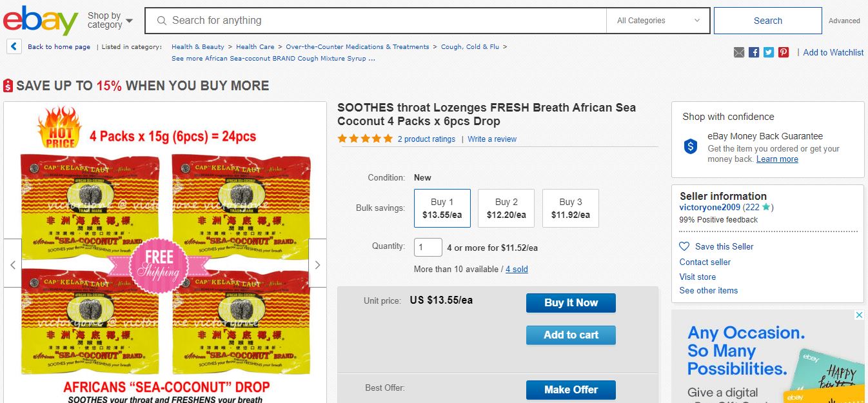The height and width of the screenshot is (403, 868).
Task: Open the All Categories dropdown
Action: [658, 21]
